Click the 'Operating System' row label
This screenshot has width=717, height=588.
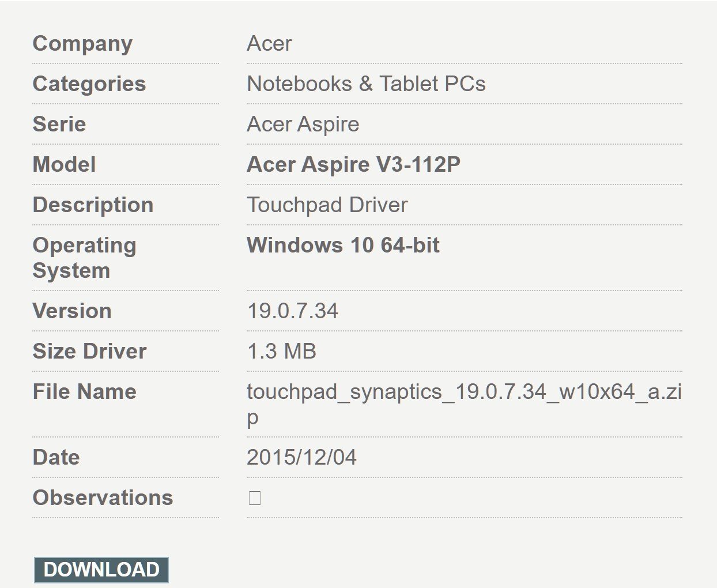[85, 258]
